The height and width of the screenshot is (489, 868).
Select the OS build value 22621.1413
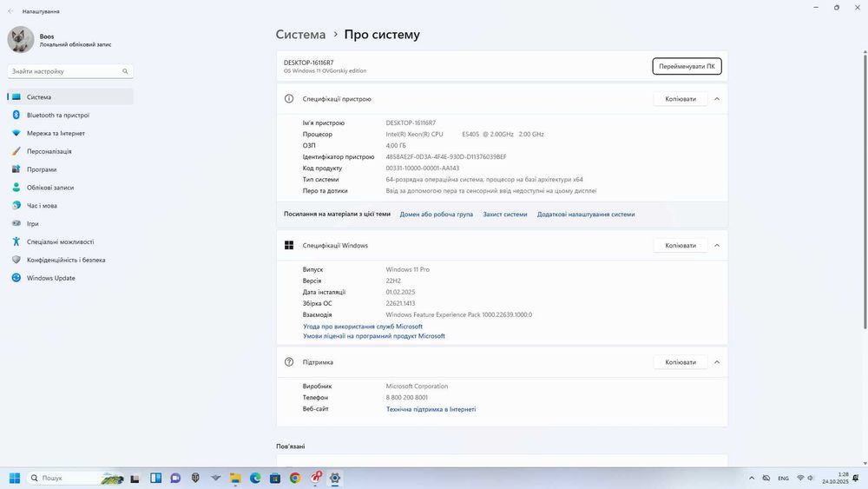pos(400,303)
